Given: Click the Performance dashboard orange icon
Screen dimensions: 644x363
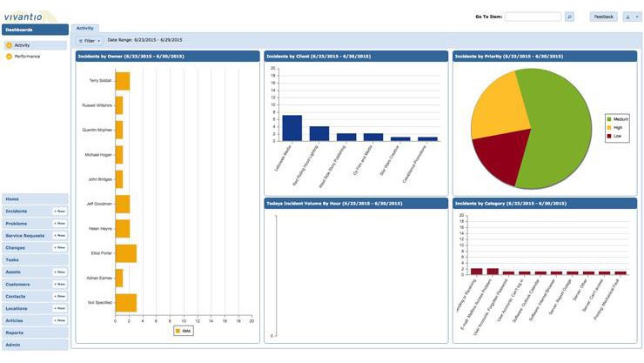Looking at the screenshot, I should tap(10, 56).
